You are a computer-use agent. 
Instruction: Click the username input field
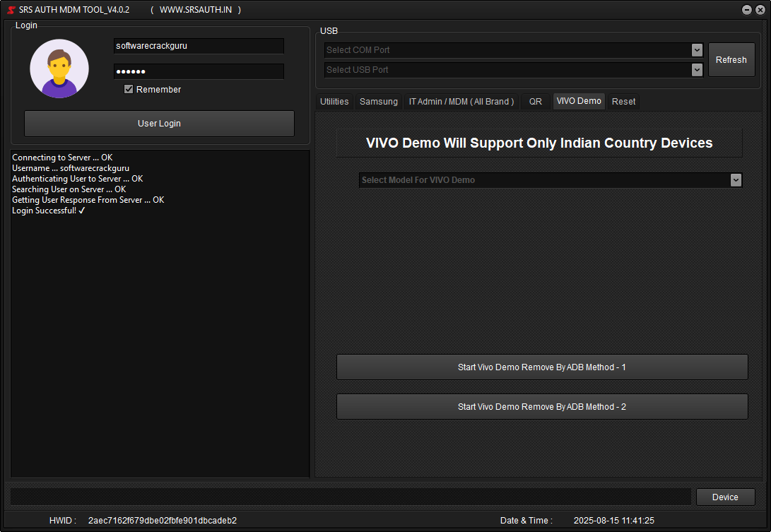click(199, 45)
